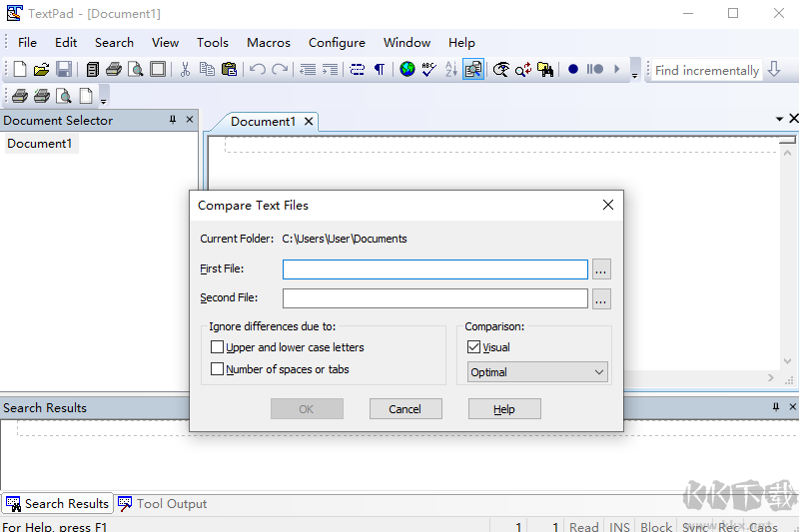Click the play macro triangle icon

tap(617, 69)
